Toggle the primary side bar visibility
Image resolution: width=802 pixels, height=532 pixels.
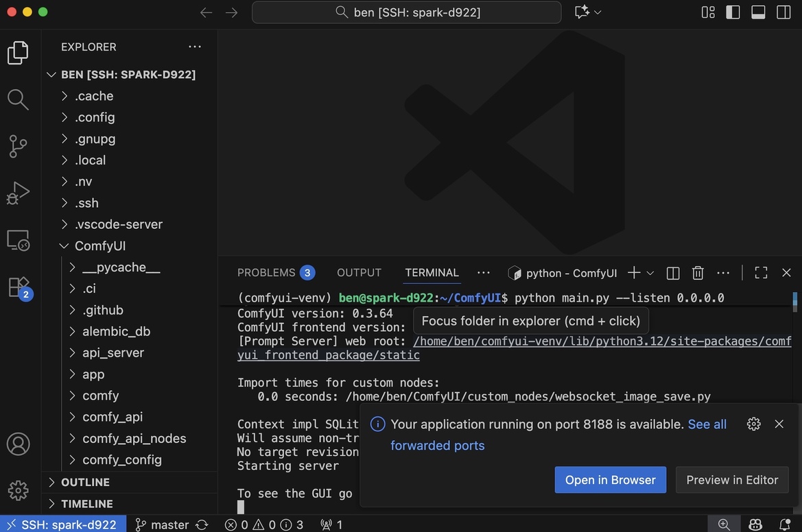click(x=733, y=12)
